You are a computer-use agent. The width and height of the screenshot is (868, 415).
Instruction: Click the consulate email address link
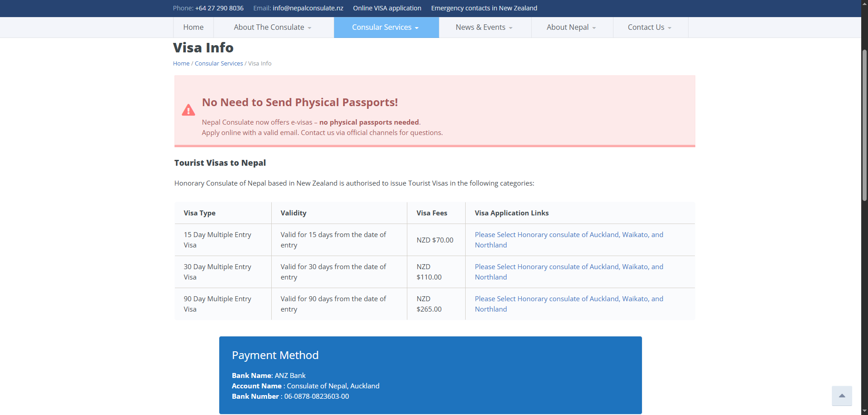click(308, 8)
